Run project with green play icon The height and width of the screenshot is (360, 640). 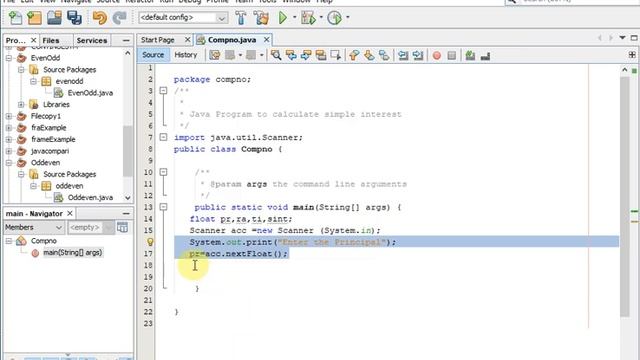(x=282, y=18)
